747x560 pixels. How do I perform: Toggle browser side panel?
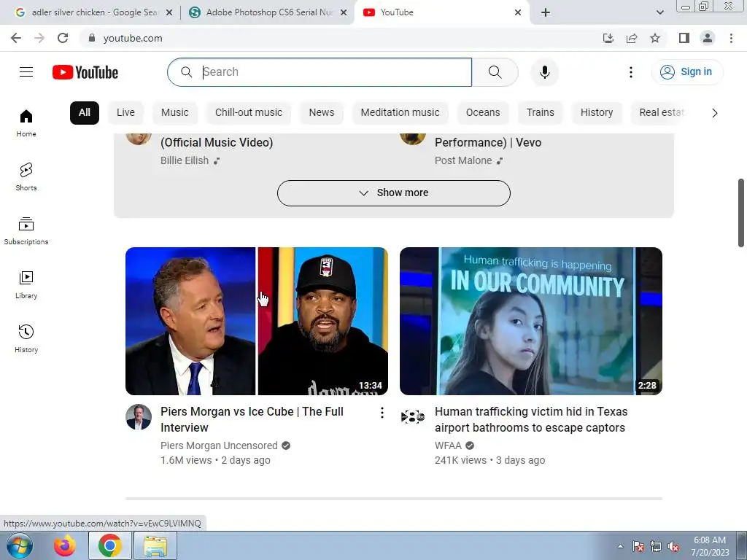coord(684,38)
